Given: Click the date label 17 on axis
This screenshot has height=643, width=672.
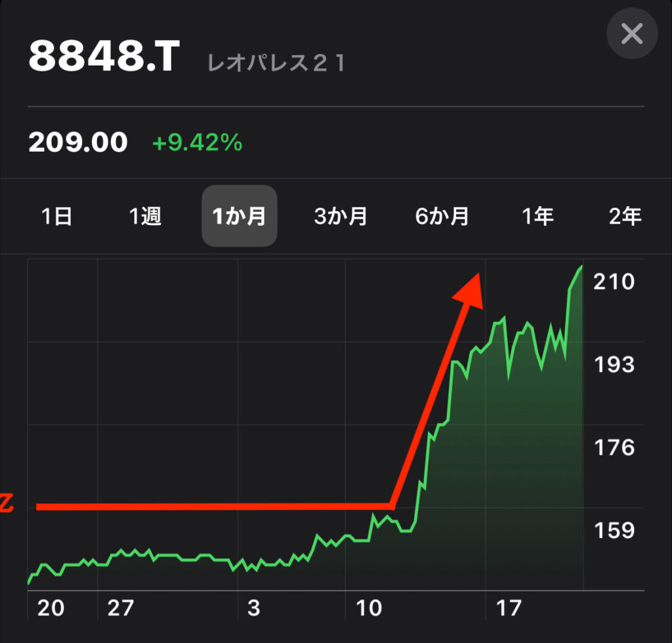Looking at the screenshot, I should [508, 608].
